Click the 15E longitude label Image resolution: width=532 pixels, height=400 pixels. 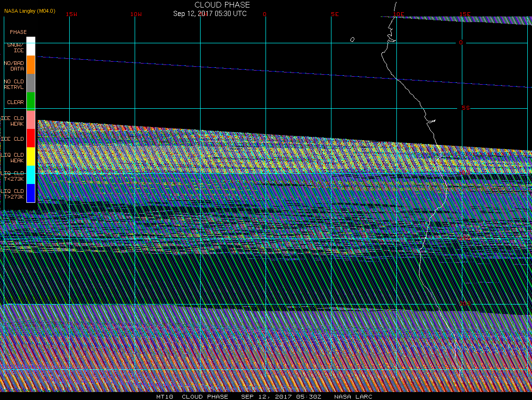pyautogui.click(x=465, y=14)
